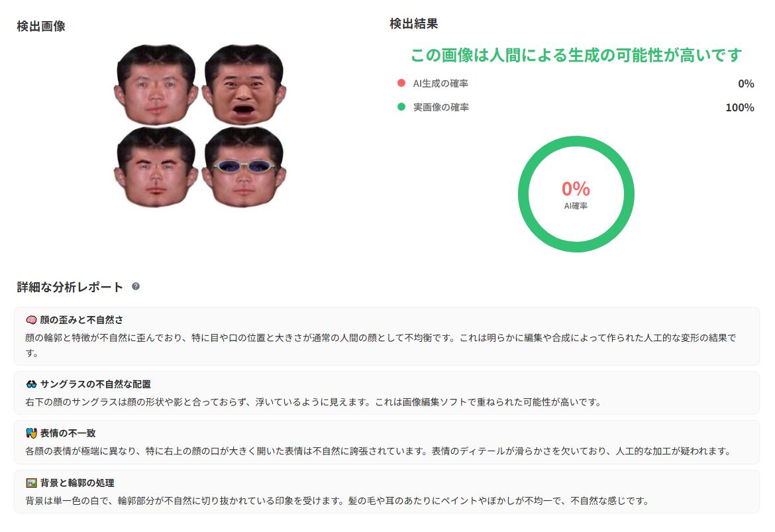The width and height of the screenshot is (775, 532).
Task: Click the red dot beside AI生成の確率
Action: click(401, 83)
